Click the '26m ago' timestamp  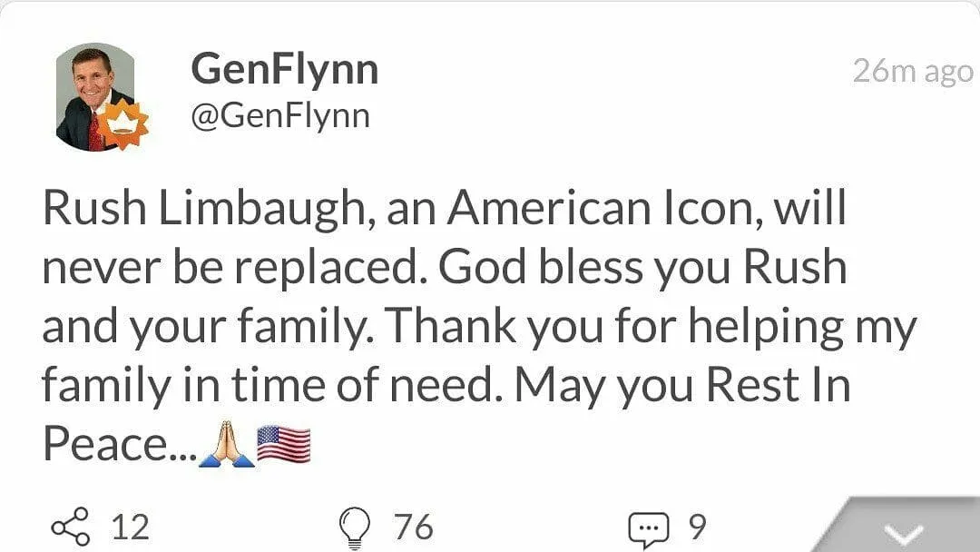pos(913,72)
